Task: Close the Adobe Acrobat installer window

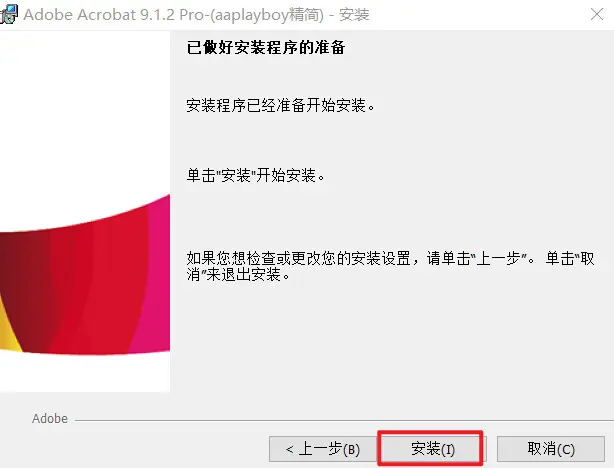Action: pyautogui.click(x=597, y=14)
